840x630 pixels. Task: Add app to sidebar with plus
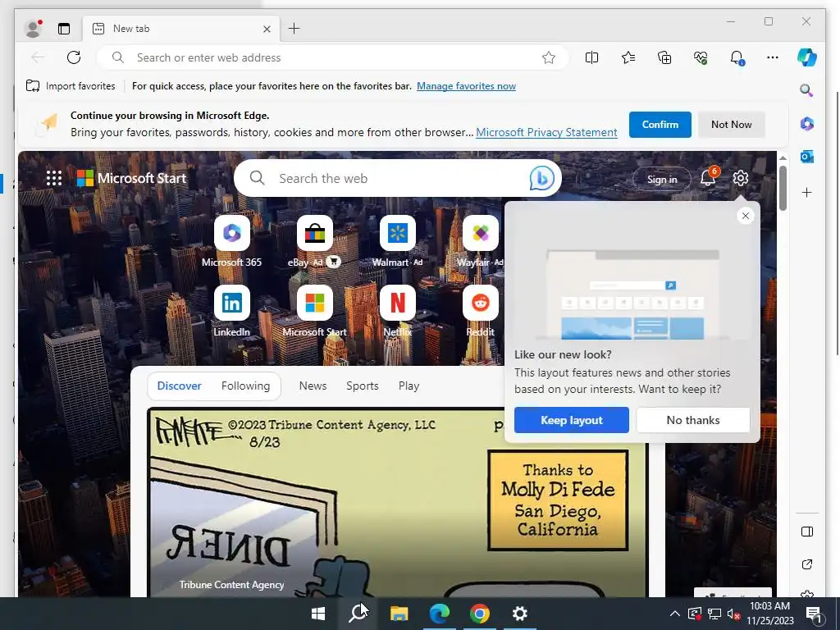(x=807, y=192)
